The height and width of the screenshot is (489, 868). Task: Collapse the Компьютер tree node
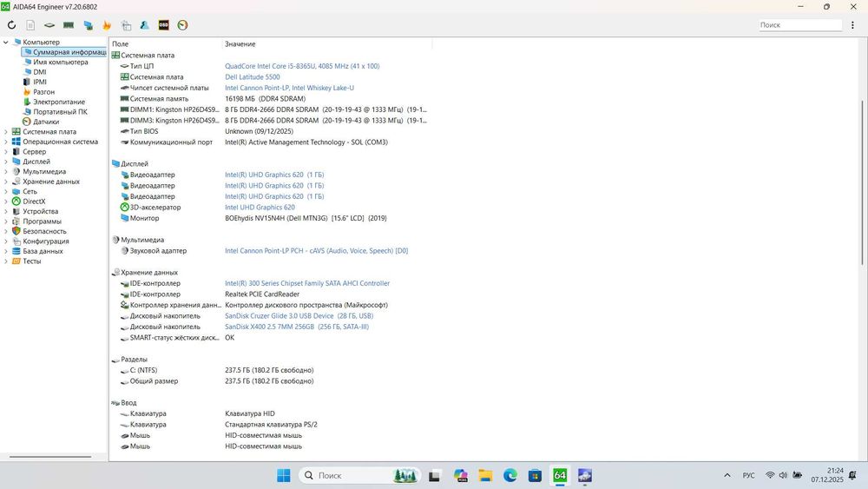coord(5,42)
